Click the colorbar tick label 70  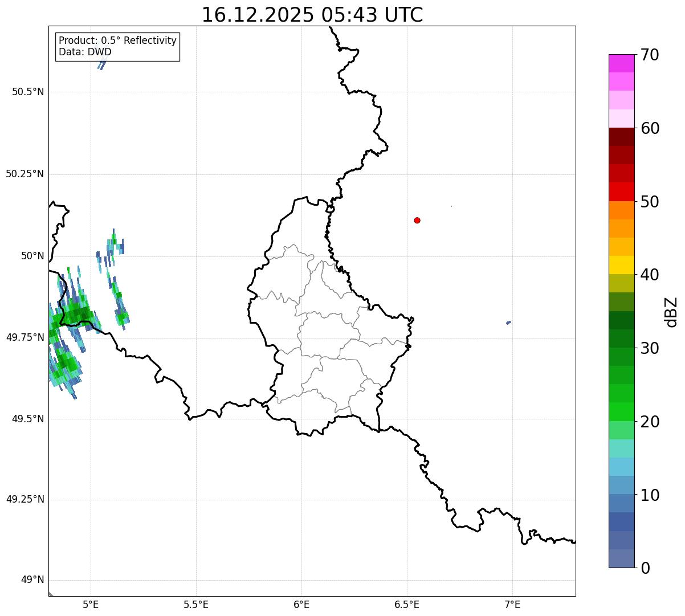650,55
